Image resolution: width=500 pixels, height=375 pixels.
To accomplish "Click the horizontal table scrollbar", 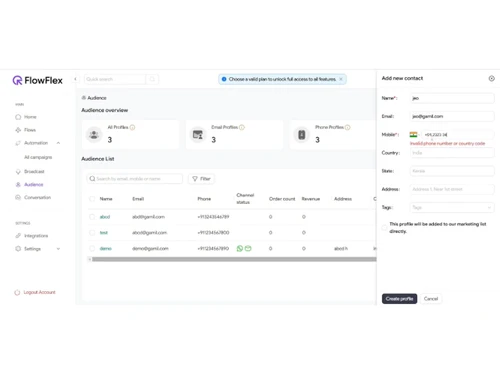I will tap(234, 259).
